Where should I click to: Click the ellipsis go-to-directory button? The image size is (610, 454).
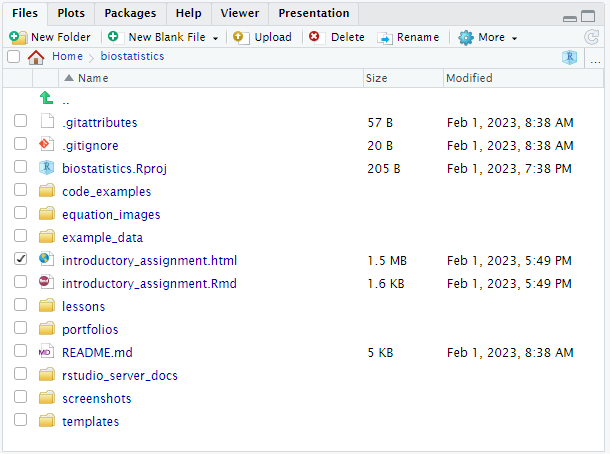coord(595,61)
